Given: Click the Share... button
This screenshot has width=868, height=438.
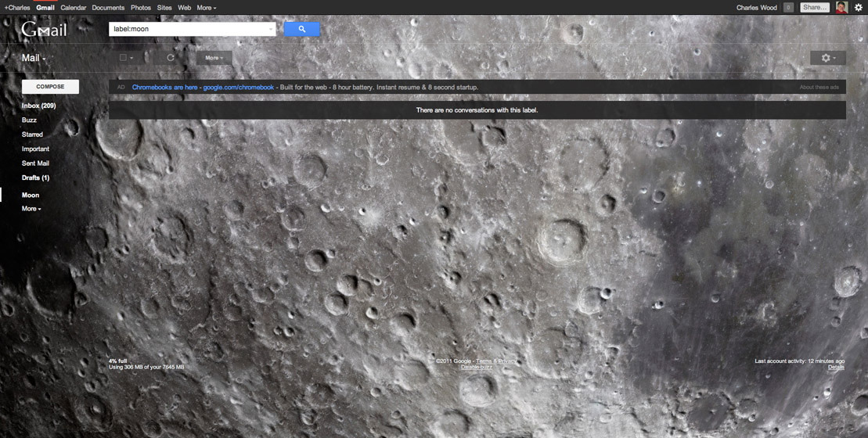Looking at the screenshot, I should tap(815, 7).
